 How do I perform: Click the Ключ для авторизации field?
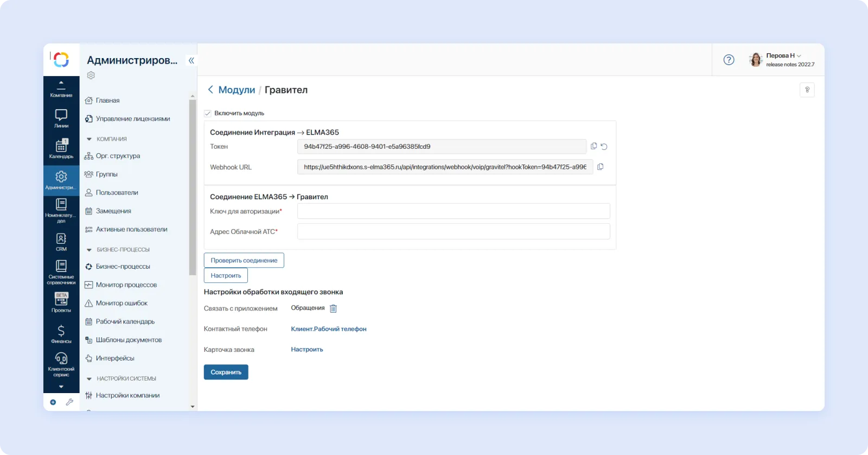click(x=453, y=211)
